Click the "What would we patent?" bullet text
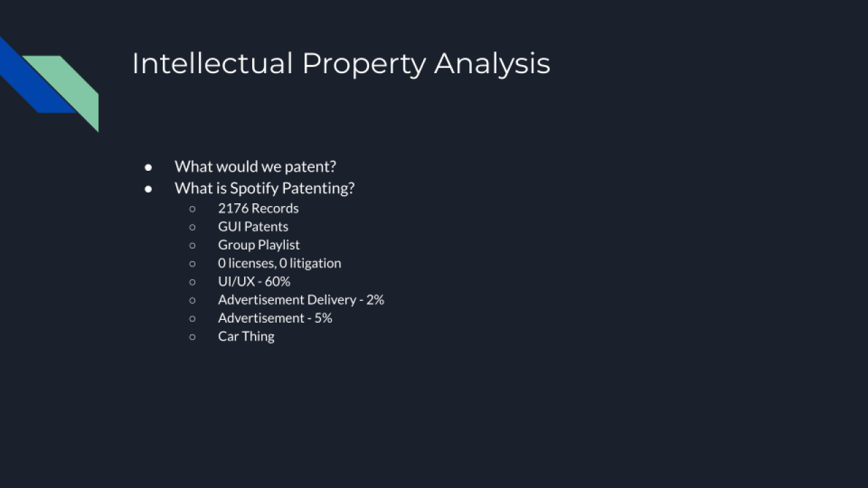The image size is (868, 488). pos(255,167)
